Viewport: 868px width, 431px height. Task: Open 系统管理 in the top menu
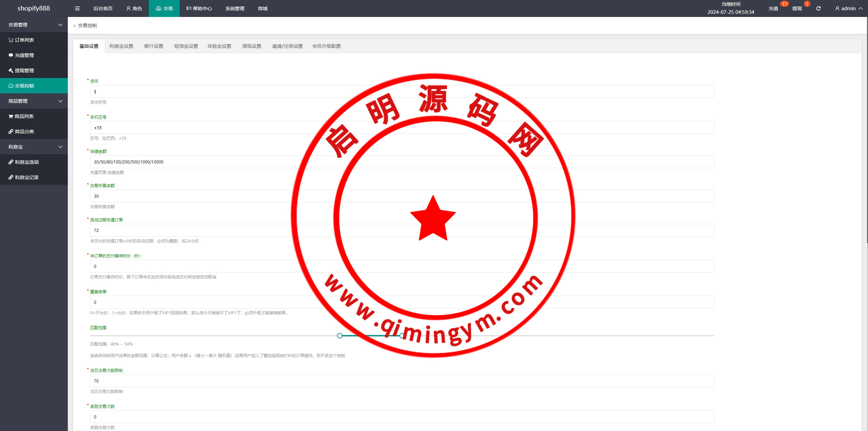click(235, 8)
